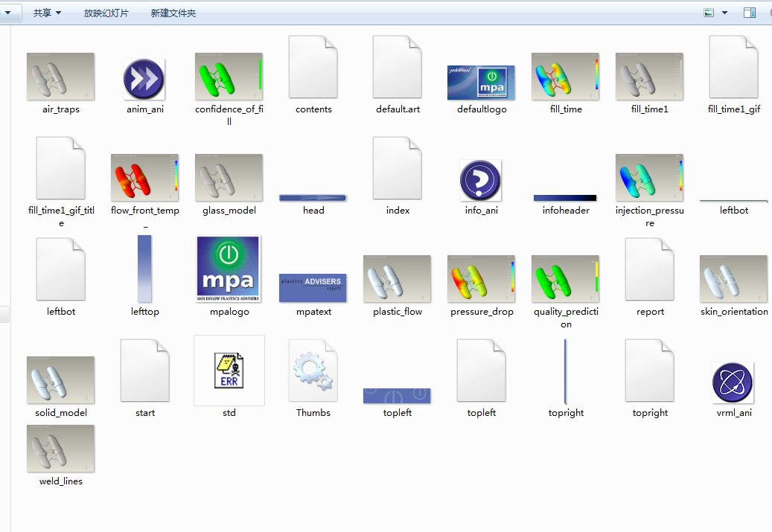Screen dimensions: 772x532
Task: Open the view options dropdown arrow
Action: [x=725, y=13]
